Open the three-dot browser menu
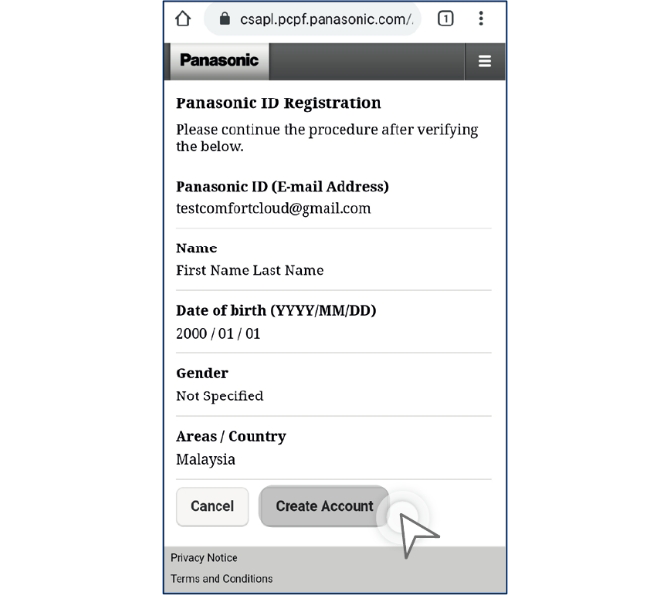Image resolution: width=670 pixels, height=595 pixels. 481,19
